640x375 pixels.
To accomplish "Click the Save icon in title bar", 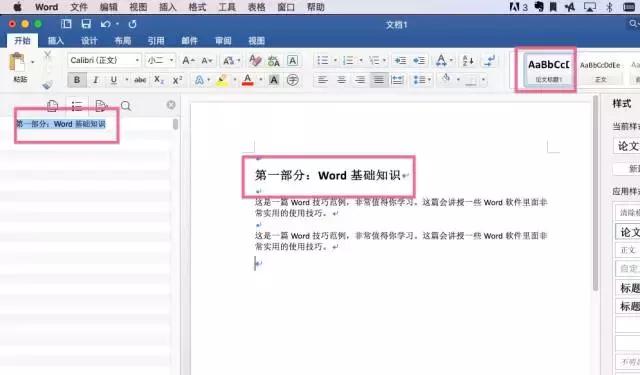I will (x=86, y=24).
